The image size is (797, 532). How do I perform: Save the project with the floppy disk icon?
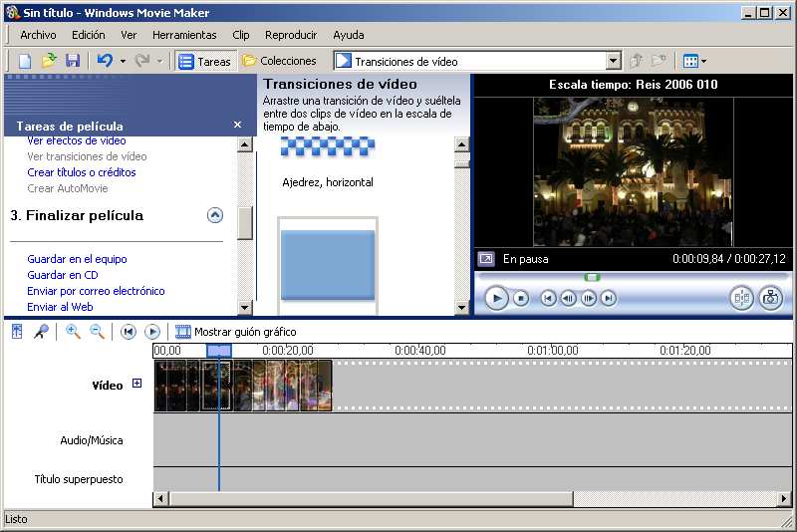(x=73, y=61)
